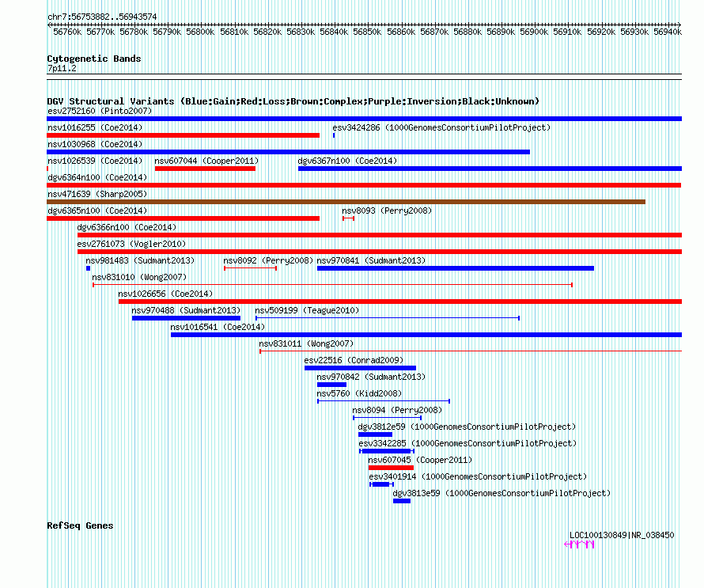Click the esv3424286 1000Genomes variant label

(x=441, y=127)
